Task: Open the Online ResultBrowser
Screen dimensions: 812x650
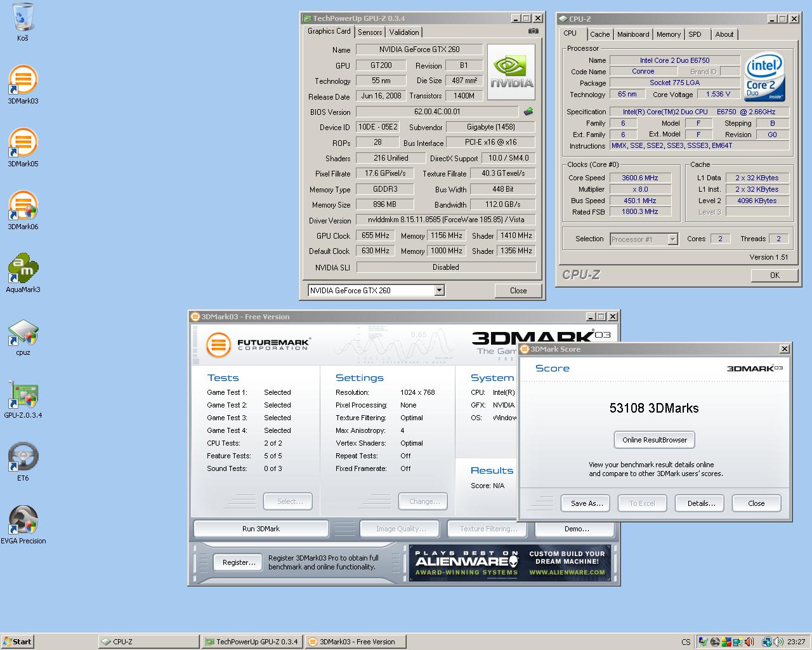Action: tap(655, 440)
